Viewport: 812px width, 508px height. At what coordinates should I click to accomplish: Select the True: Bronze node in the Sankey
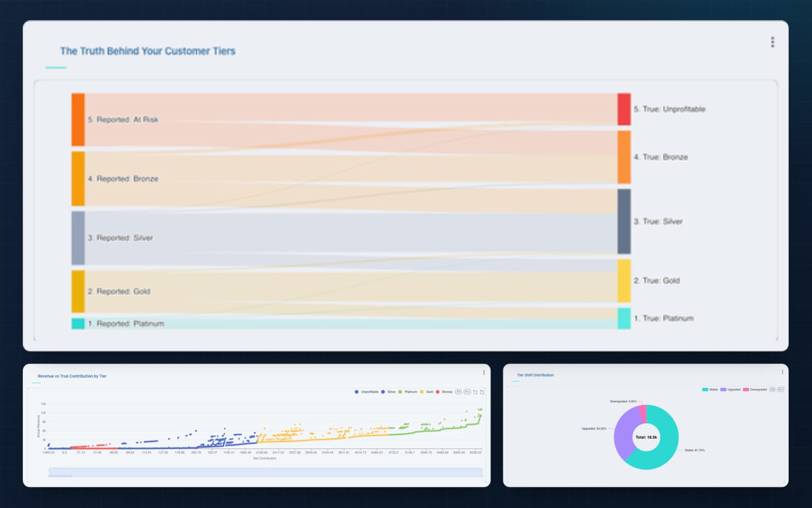(624, 157)
